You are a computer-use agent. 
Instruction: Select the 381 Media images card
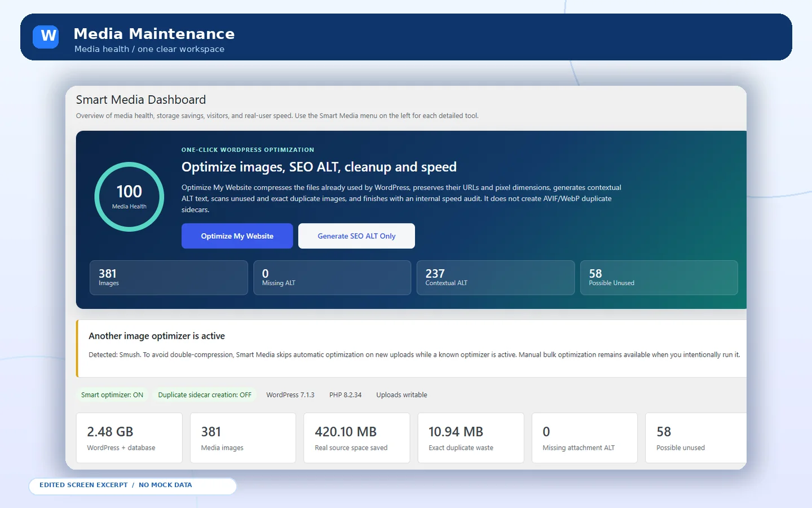(243, 438)
